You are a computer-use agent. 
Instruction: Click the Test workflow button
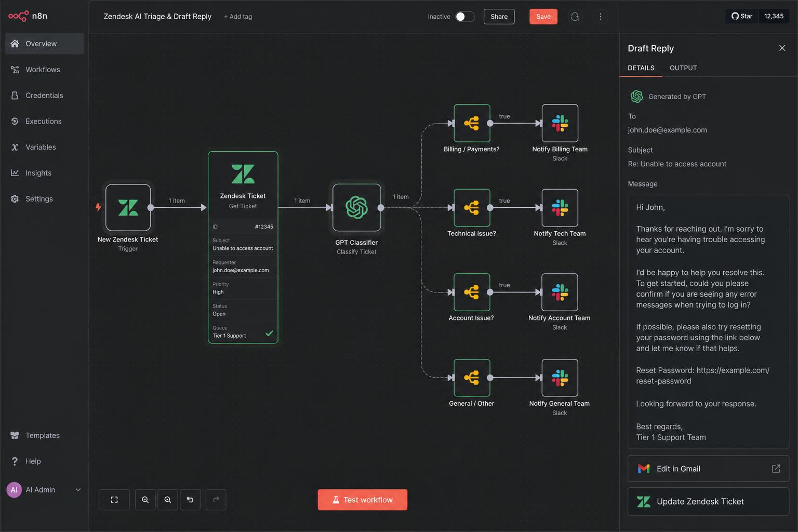click(x=363, y=500)
